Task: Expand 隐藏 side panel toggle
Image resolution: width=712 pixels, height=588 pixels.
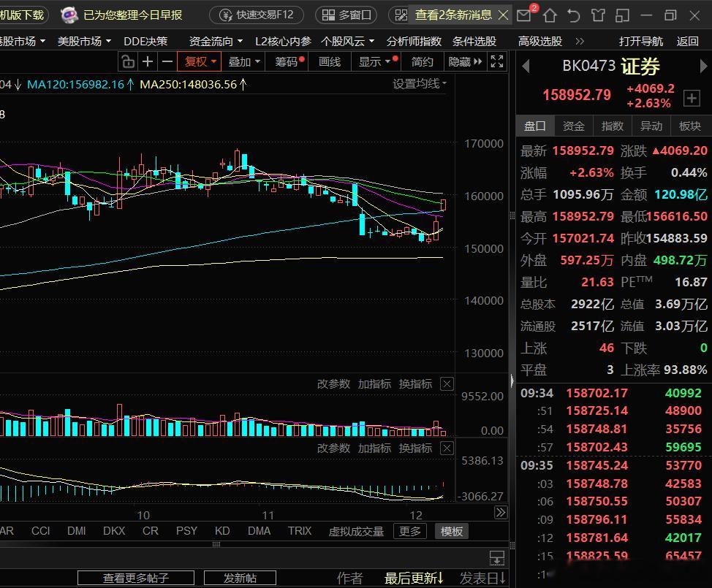Action: coord(465,61)
